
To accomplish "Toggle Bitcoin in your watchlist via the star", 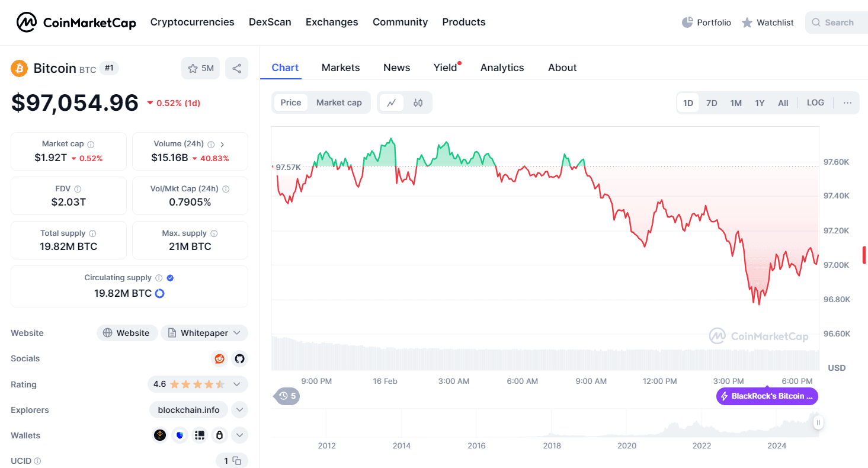I will pos(192,68).
